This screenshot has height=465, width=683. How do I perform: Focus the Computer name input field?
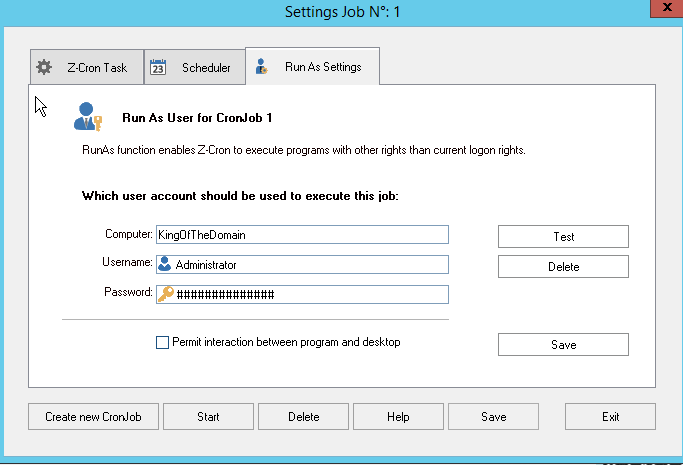click(302, 235)
